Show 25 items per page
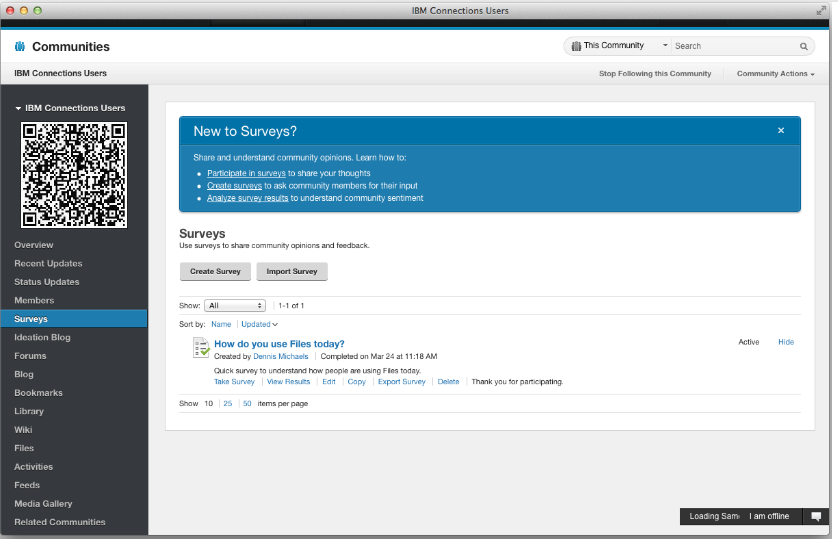This screenshot has height=543, width=838. (x=228, y=404)
